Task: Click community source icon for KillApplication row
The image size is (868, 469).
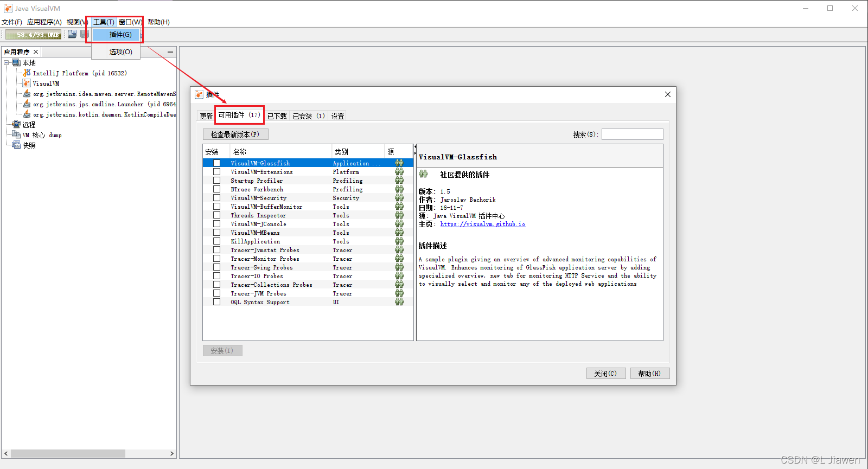Action: (399, 241)
